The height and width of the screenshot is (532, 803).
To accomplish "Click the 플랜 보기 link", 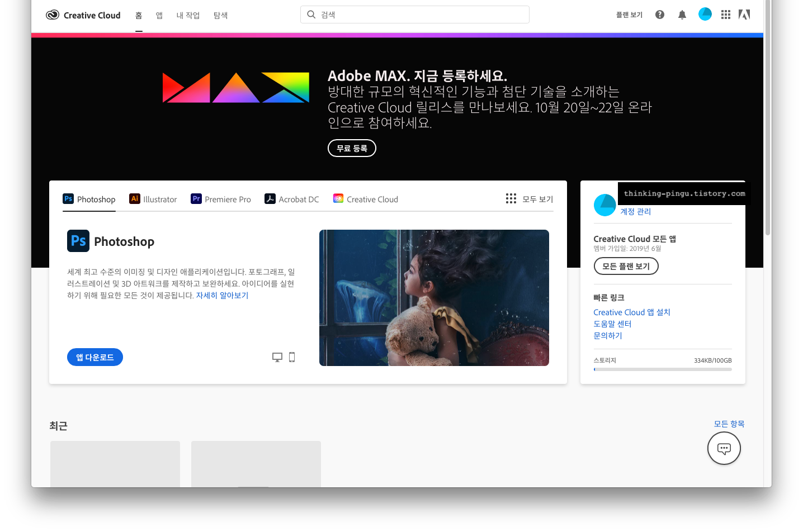I will coord(629,15).
